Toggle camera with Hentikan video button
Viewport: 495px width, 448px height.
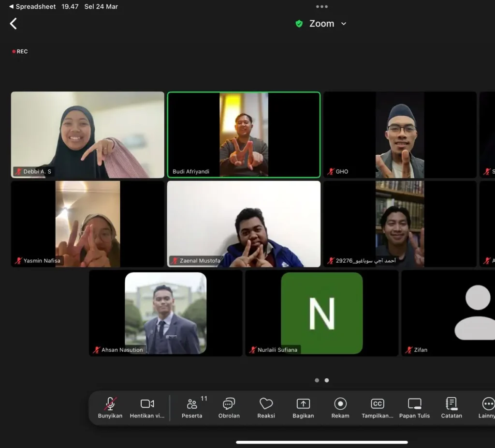pos(147,407)
